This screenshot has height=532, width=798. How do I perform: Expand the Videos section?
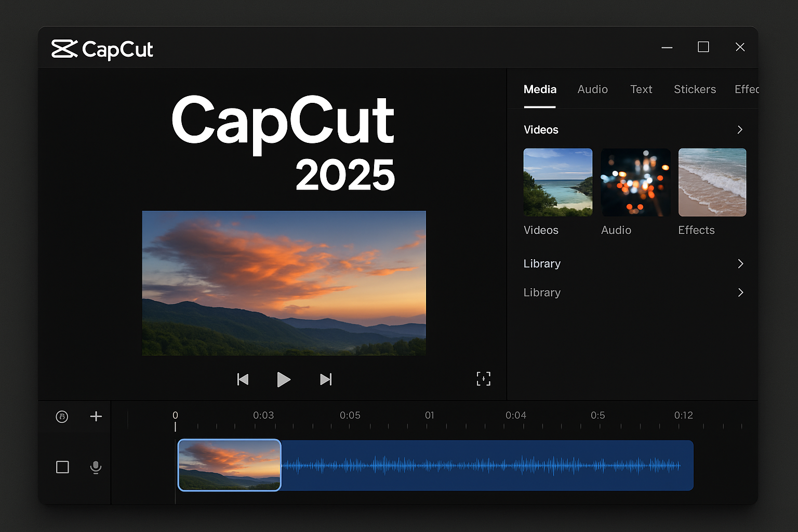click(x=740, y=129)
